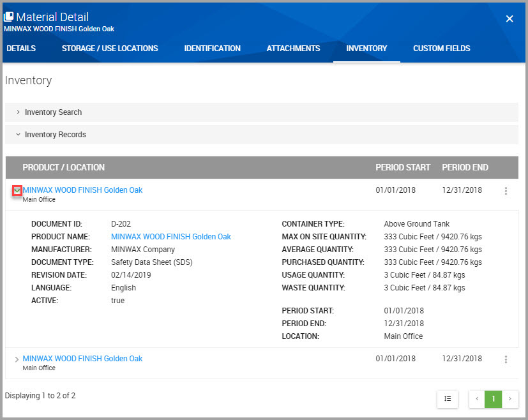Open first MINWAX WOOD FINISH Golden Oak row link
The width and height of the screenshot is (528, 420).
point(82,190)
